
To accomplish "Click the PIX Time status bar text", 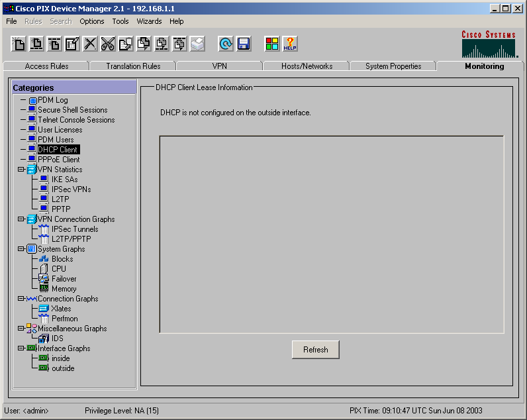I will coord(416,411).
